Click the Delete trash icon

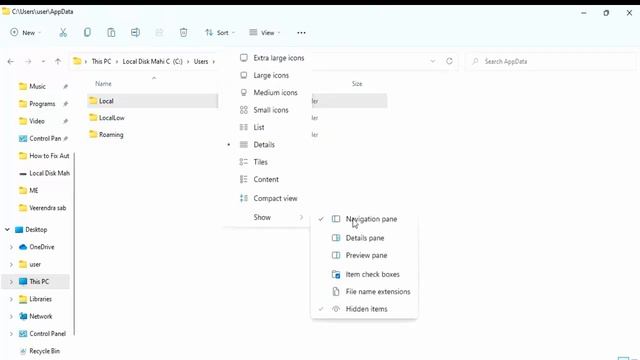184,33
